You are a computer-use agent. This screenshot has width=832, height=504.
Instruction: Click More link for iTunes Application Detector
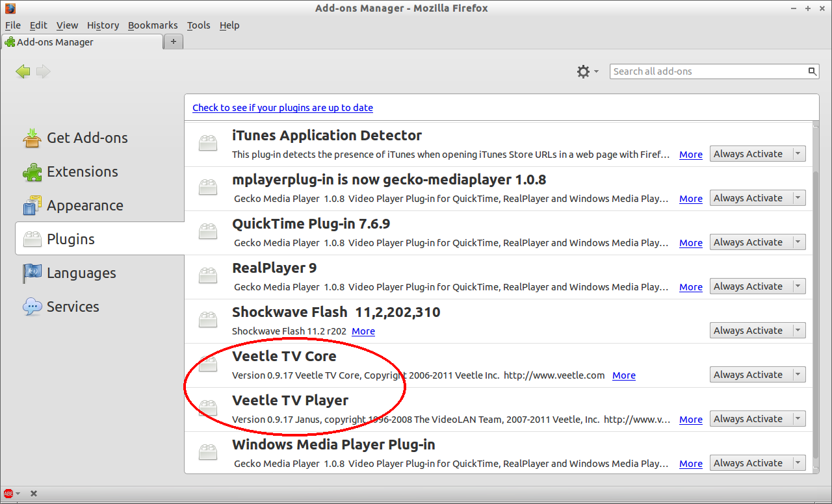[x=691, y=155]
